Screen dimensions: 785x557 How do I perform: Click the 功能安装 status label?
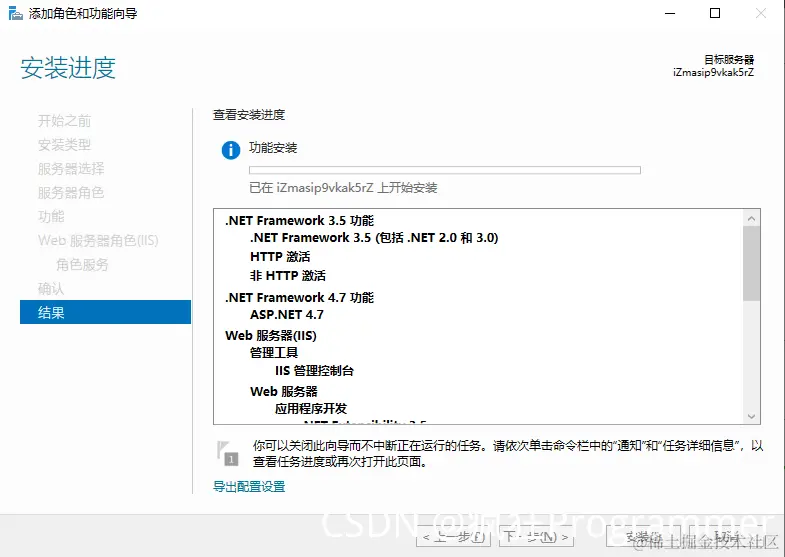tap(273, 148)
